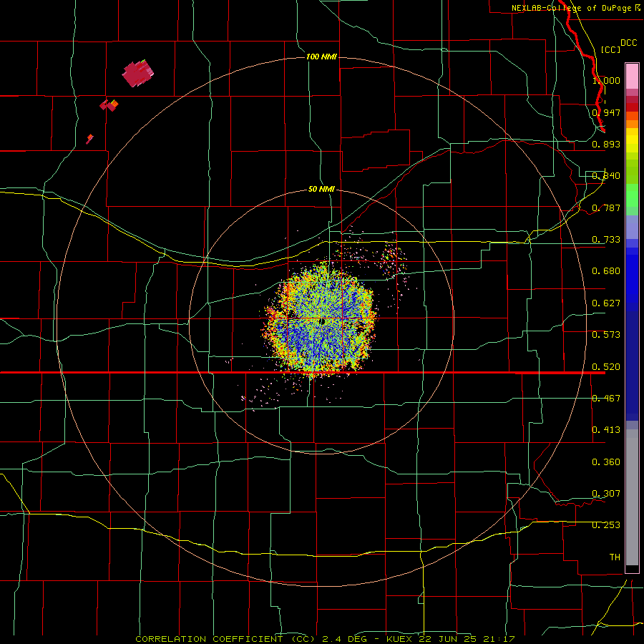The width and height of the screenshot is (644, 644).
Task: Select the 0.253 scale value
Action: point(606,525)
